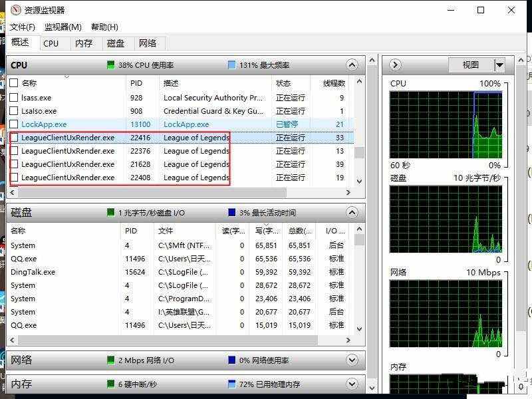
Task: Open the 监视器(M) menu
Action: [x=63, y=27]
